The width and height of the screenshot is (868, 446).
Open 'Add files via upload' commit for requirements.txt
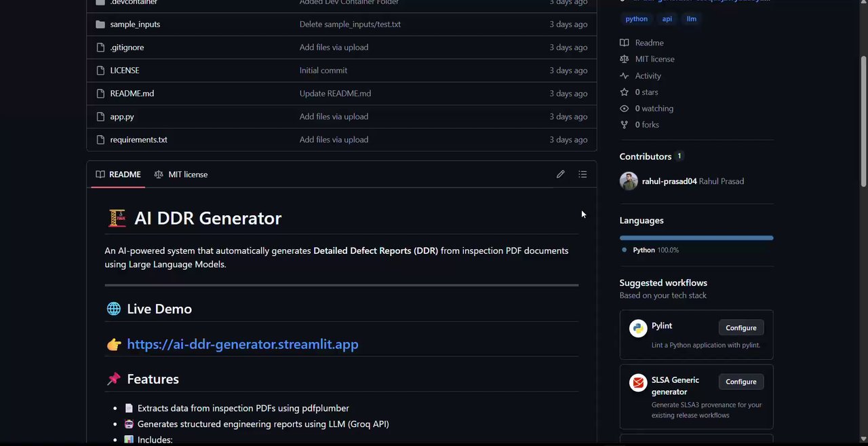334,139
